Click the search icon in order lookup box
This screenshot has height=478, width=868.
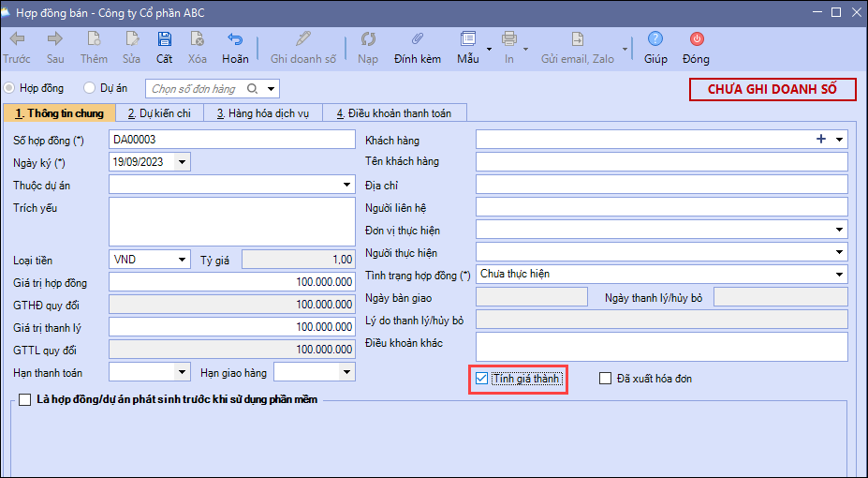252,89
